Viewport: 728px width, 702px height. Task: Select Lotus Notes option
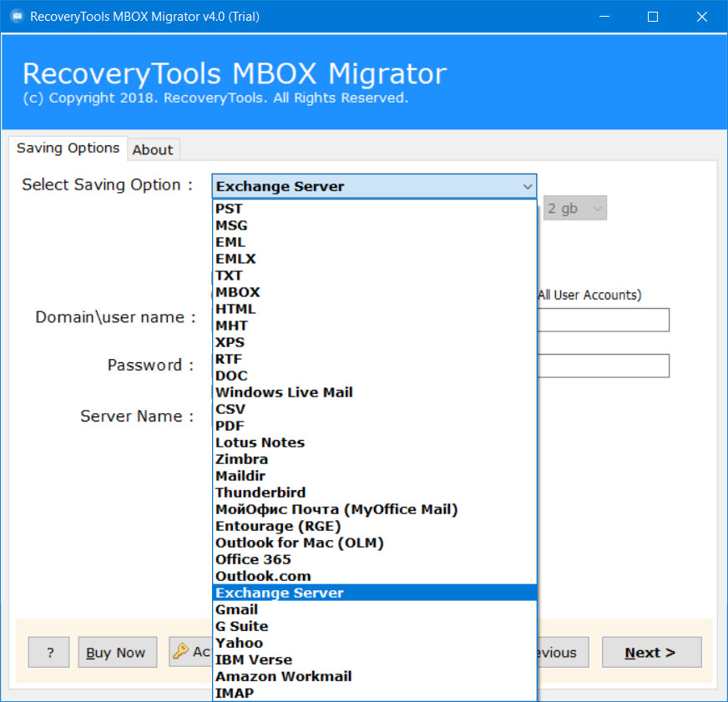point(374,443)
